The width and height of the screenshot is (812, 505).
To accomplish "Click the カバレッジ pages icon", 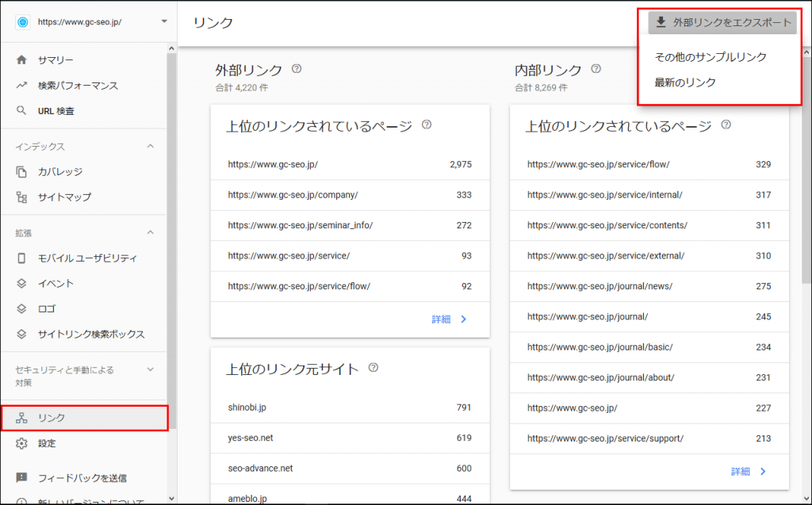I will click(x=21, y=171).
